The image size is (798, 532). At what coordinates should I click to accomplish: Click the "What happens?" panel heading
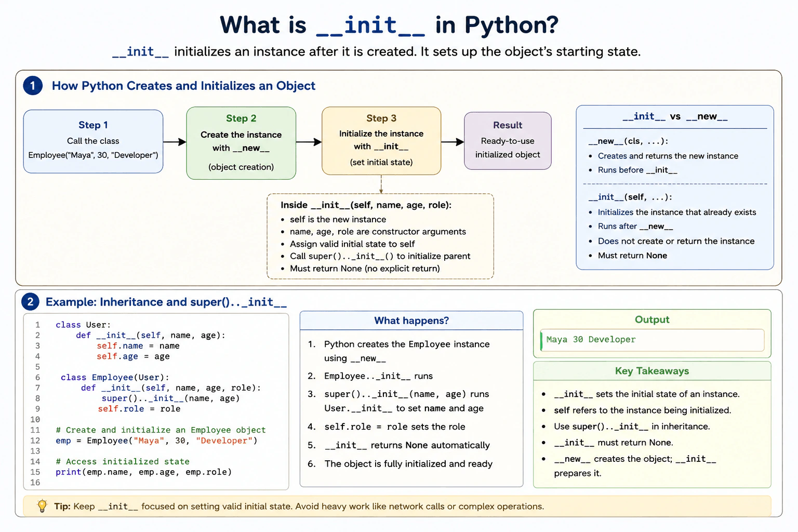pos(411,321)
